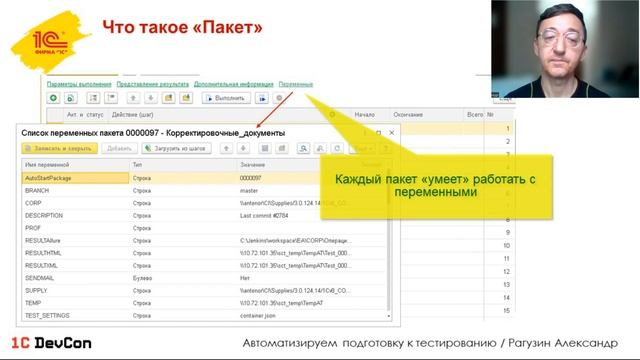Screen dimensions: 640x360
Task: Open the Ещё menu in the variables dialog
Action: [362, 148]
